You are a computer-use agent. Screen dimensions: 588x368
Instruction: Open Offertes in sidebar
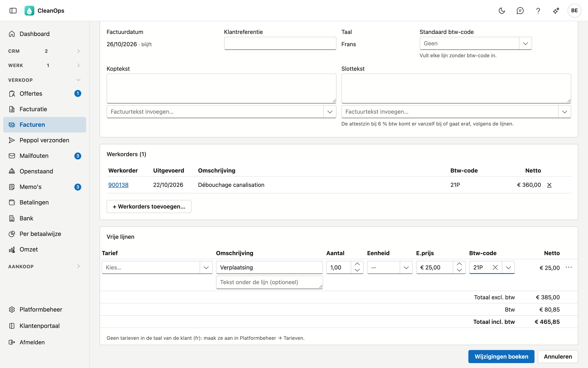click(x=45, y=93)
